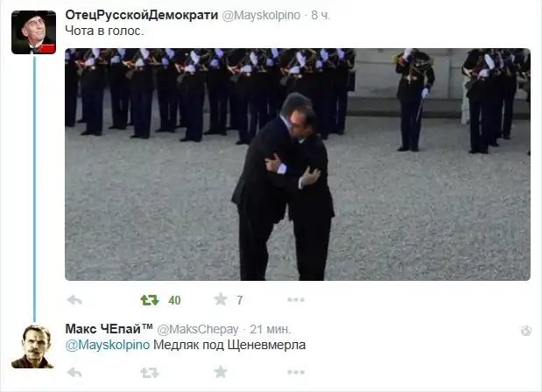Retweet the tweet with 40 retweets
The height and width of the screenshot is (392, 542).
(150, 300)
